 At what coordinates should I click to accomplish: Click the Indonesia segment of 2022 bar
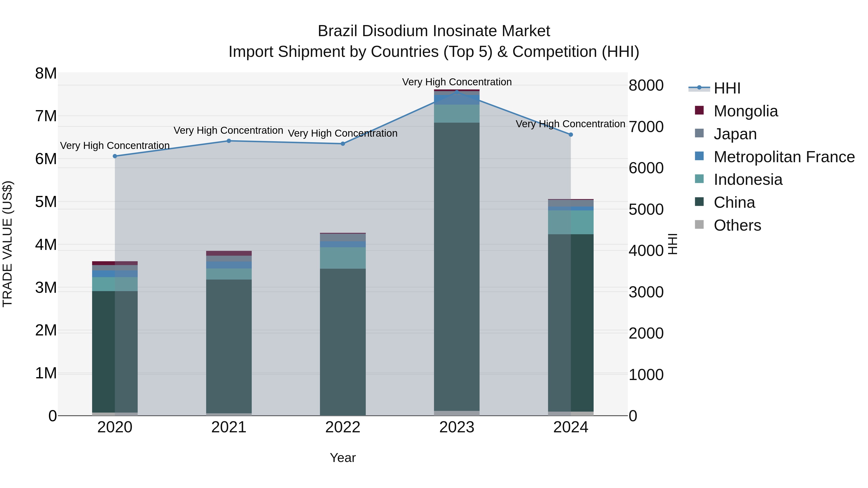point(343,258)
